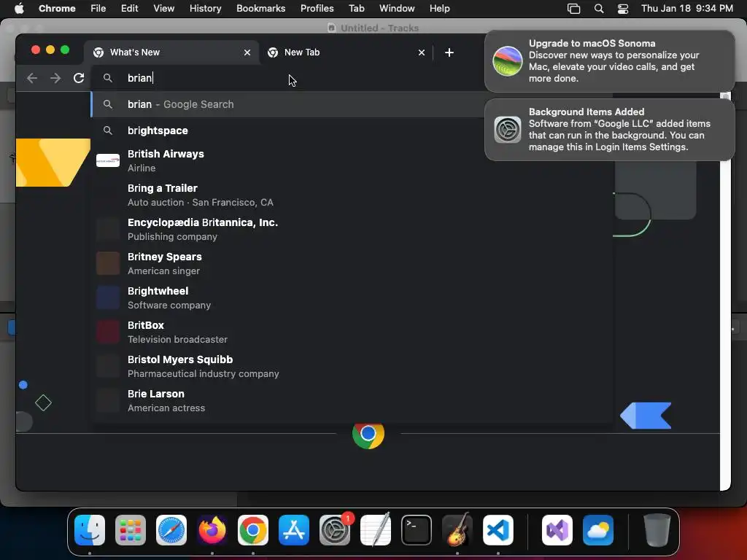Click the Brightwheel suggestion thumbnail

tap(108, 297)
